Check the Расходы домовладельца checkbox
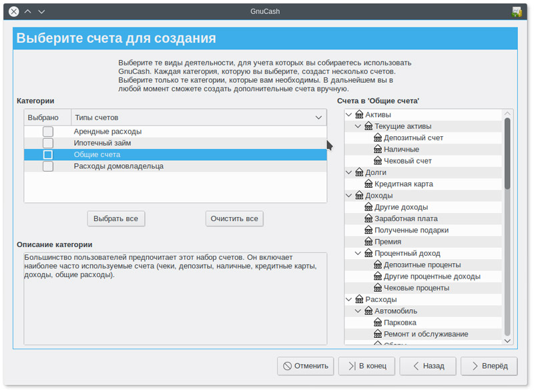This screenshot has height=392, width=534. coord(48,166)
